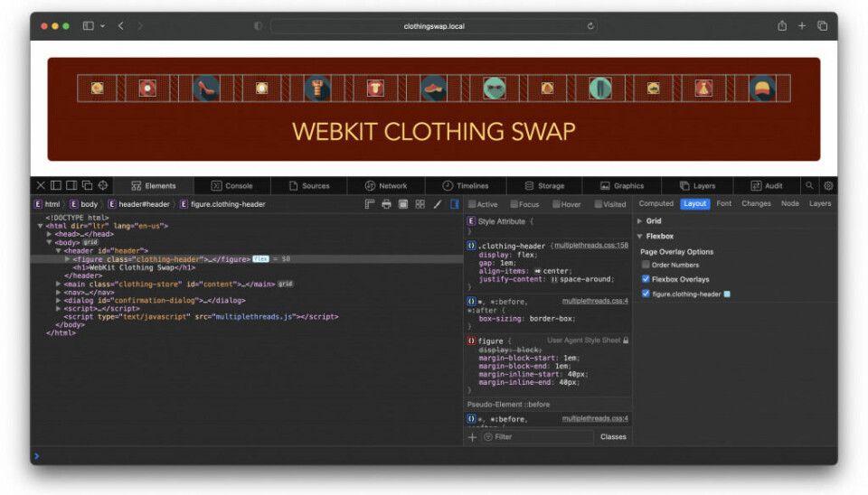
Task: Open the Safari sidebar
Action: [x=88, y=26]
